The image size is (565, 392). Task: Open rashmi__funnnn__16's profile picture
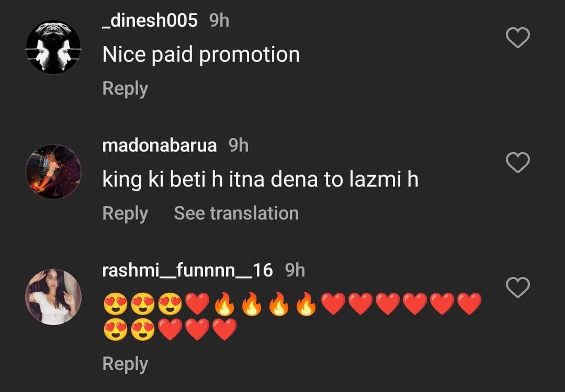tap(53, 297)
